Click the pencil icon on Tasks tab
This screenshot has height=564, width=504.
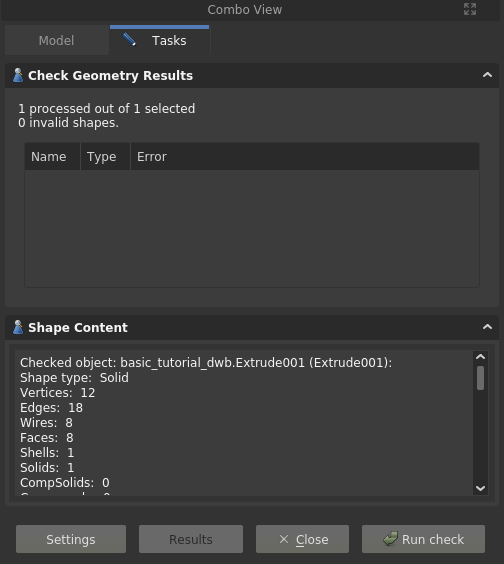129,40
